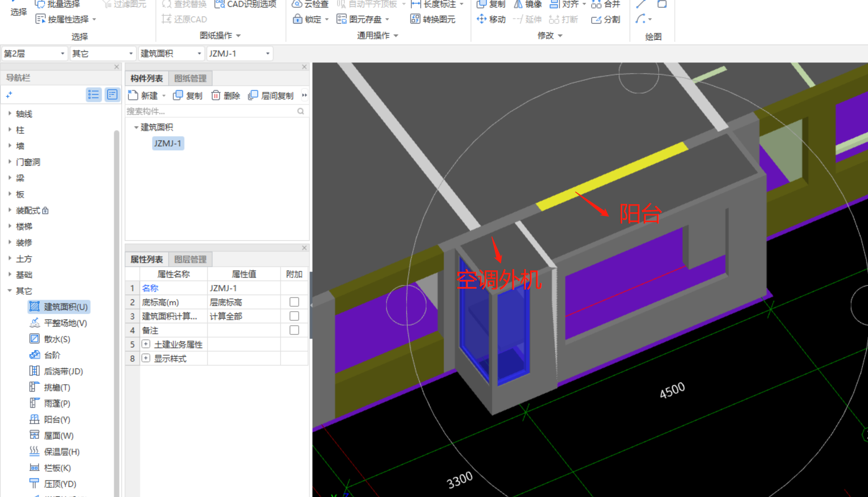The width and height of the screenshot is (868, 497).
Task: Click search icon in component search box
Action: 301,111
